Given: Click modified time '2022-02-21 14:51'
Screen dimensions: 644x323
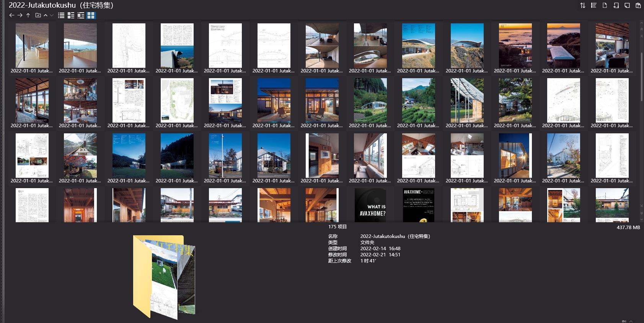Looking at the screenshot, I should pyautogui.click(x=380, y=255).
